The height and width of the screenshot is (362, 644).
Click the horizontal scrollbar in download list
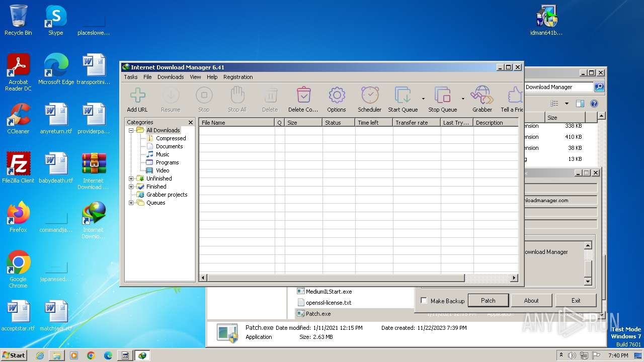(x=336, y=278)
